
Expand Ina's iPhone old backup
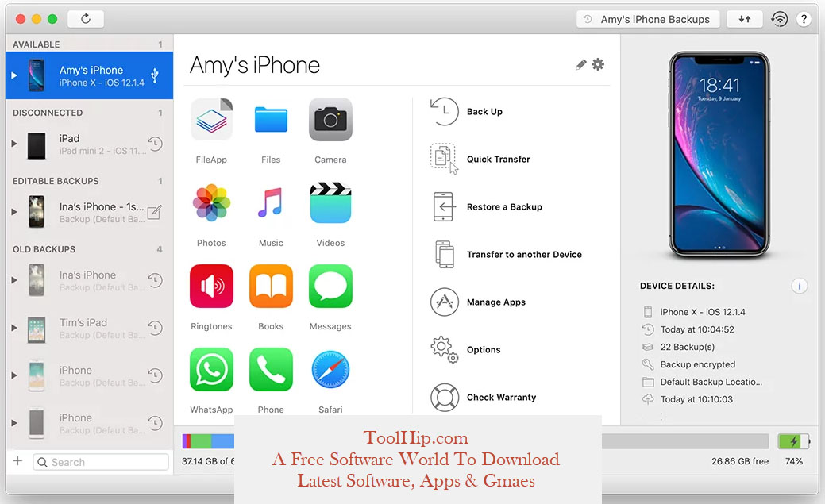[14, 280]
